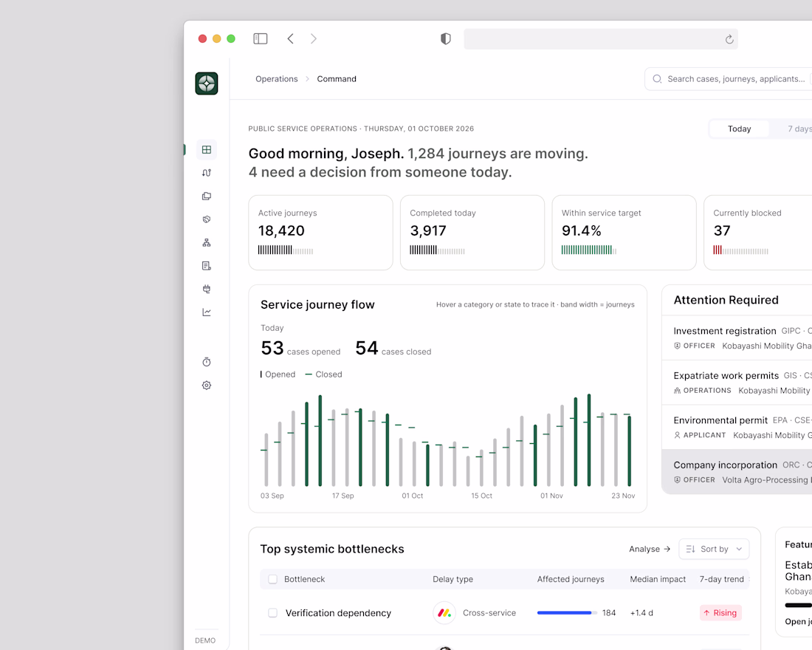Image resolution: width=812 pixels, height=650 pixels.
Task: Open the Completed today stat card
Action: point(472,233)
